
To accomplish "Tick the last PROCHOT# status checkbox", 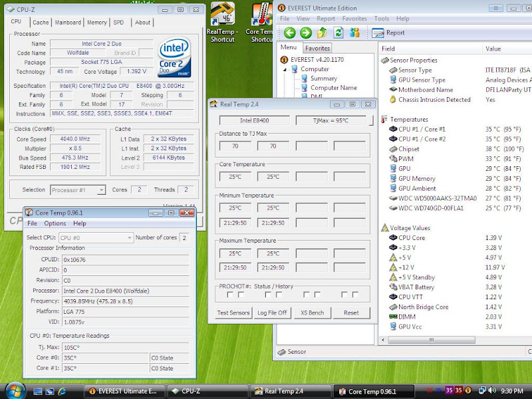I will pyautogui.click(x=354, y=295).
